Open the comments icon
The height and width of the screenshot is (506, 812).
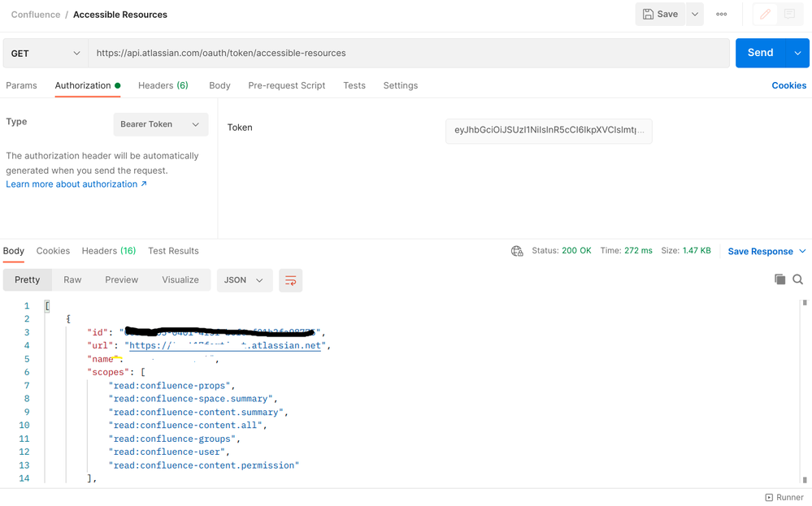pos(789,15)
